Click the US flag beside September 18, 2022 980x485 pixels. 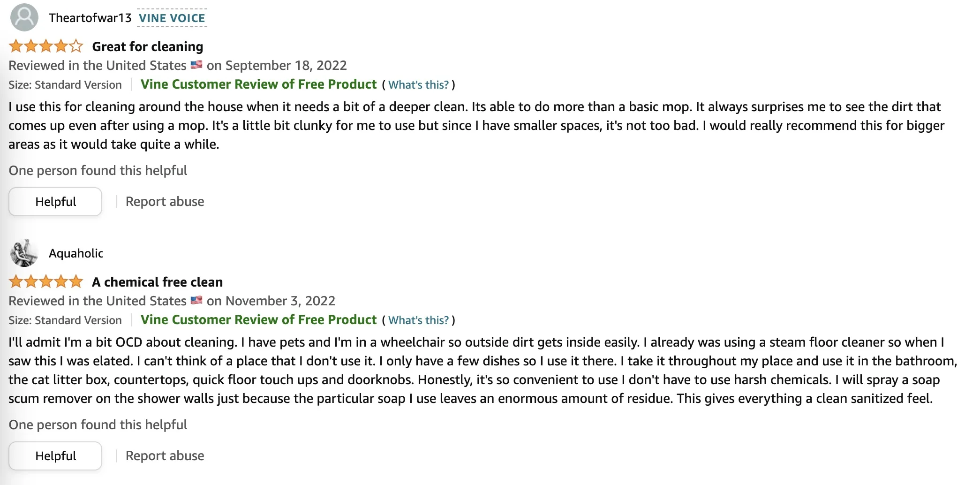[196, 65]
